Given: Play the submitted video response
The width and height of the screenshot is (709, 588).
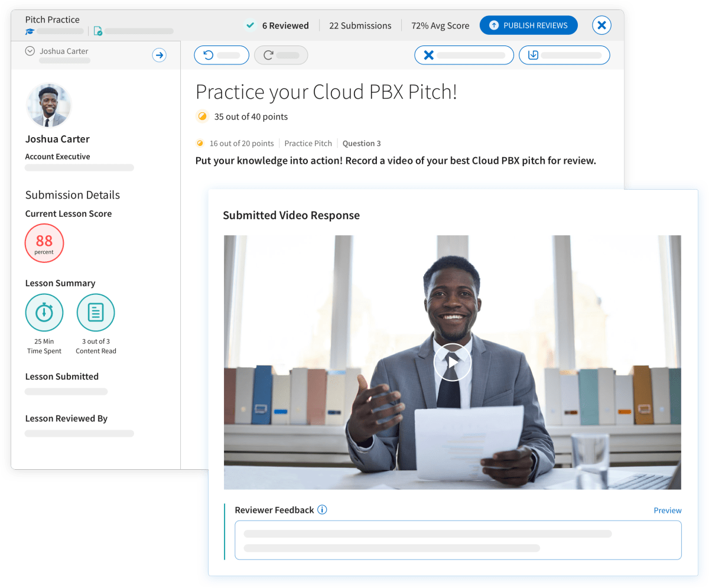Looking at the screenshot, I should coord(452,362).
